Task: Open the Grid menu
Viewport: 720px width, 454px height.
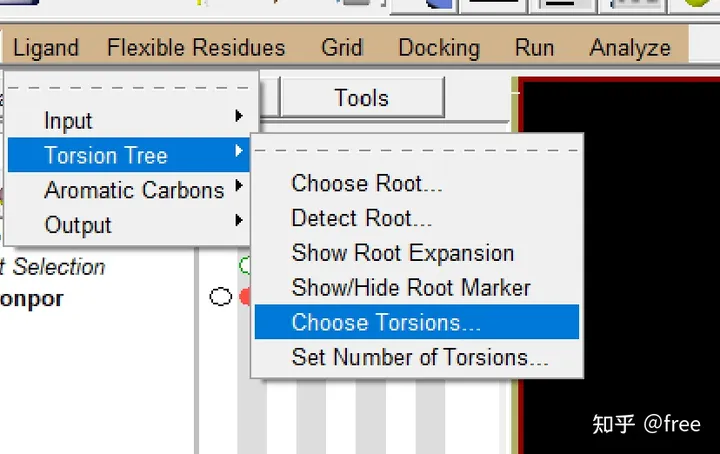Action: 342,47
